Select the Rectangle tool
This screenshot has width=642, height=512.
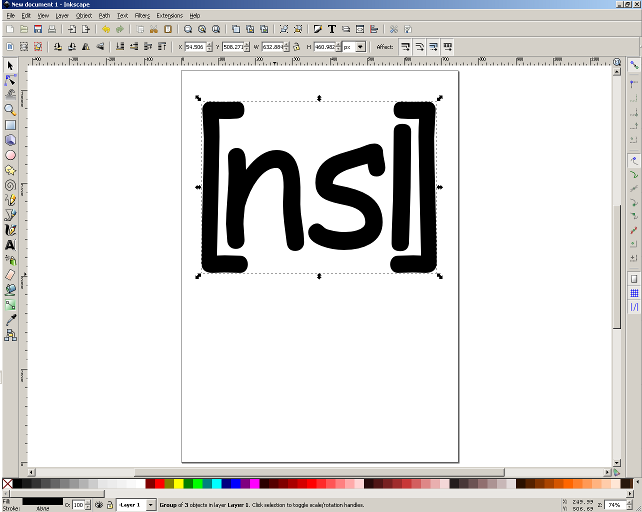point(10,125)
